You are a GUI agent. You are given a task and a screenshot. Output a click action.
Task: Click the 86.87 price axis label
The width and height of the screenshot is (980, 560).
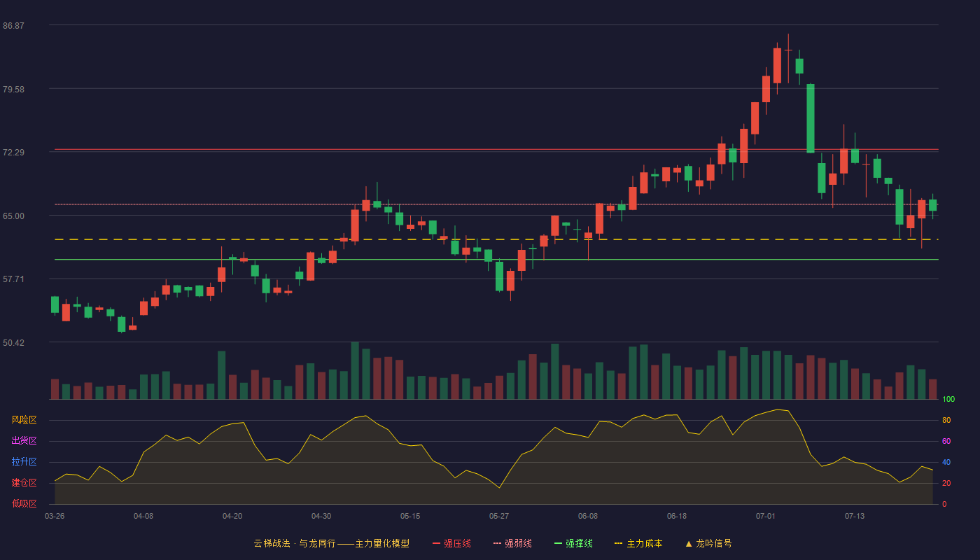13,26
